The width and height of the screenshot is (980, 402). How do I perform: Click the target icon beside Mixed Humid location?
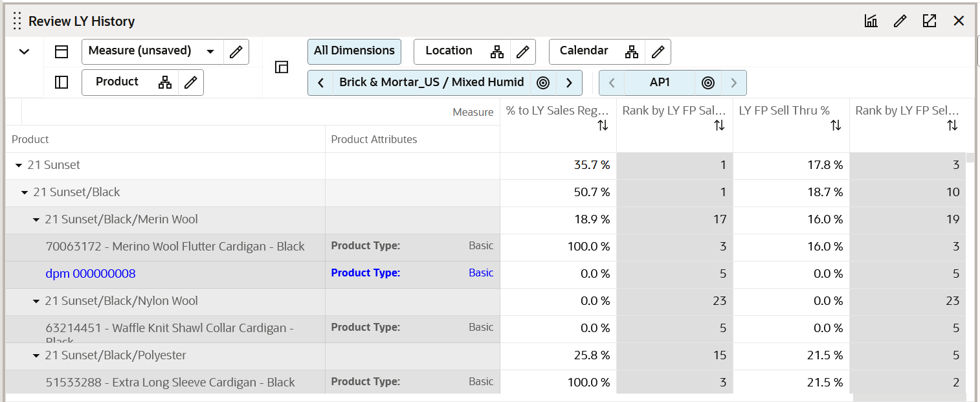[543, 83]
